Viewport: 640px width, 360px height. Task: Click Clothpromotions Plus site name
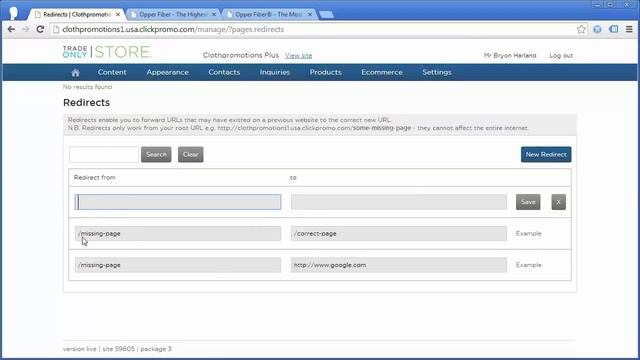tap(241, 55)
